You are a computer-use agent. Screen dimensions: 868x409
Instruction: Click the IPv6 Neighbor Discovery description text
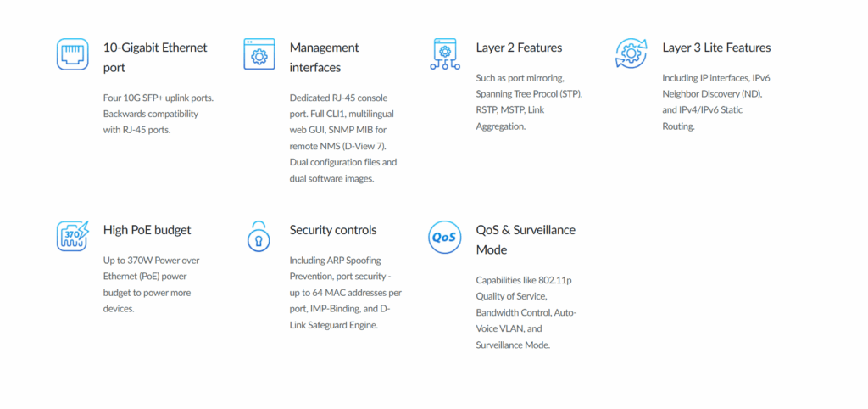pyautogui.click(x=715, y=102)
